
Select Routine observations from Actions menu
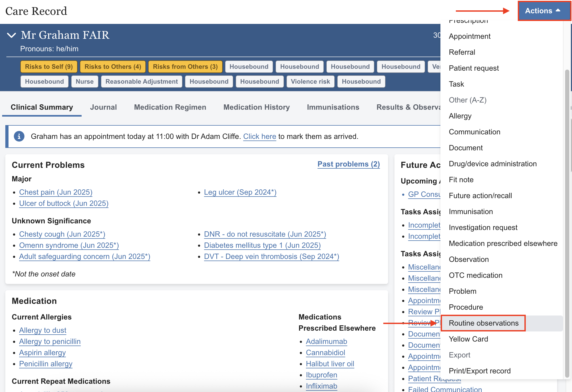click(x=483, y=323)
